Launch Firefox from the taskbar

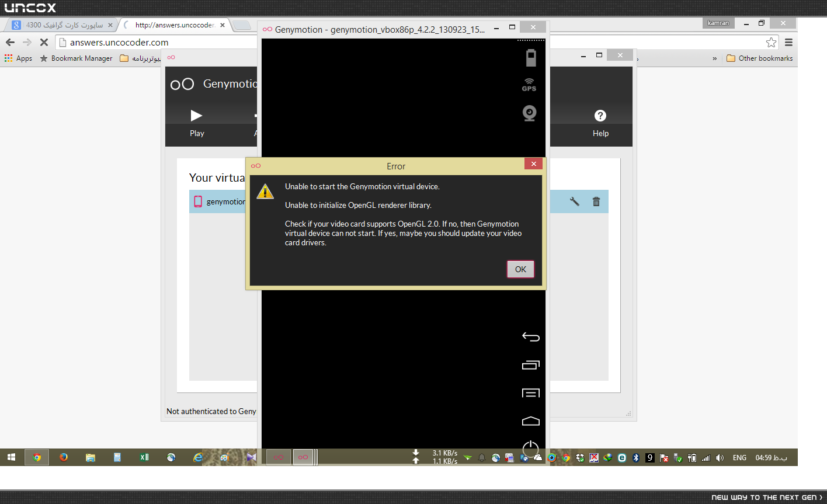click(x=64, y=457)
